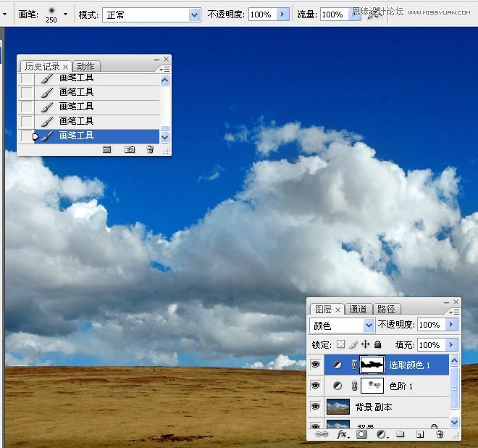Open the 模式 blend mode dropdown in options bar

(194, 14)
